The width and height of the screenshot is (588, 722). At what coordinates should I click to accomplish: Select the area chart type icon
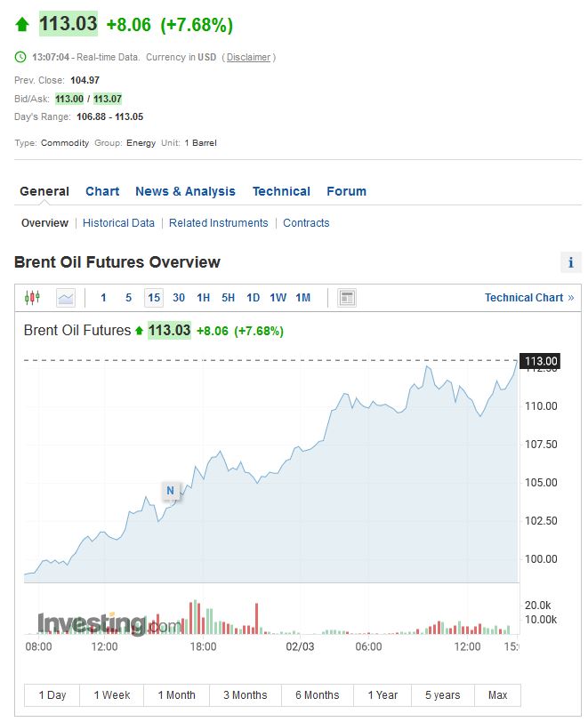(x=66, y=298)
